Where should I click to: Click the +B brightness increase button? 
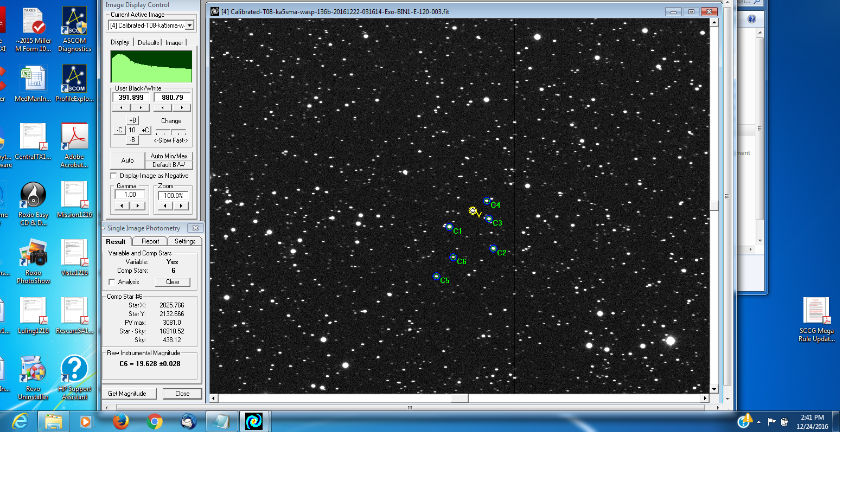coord(132,120)
